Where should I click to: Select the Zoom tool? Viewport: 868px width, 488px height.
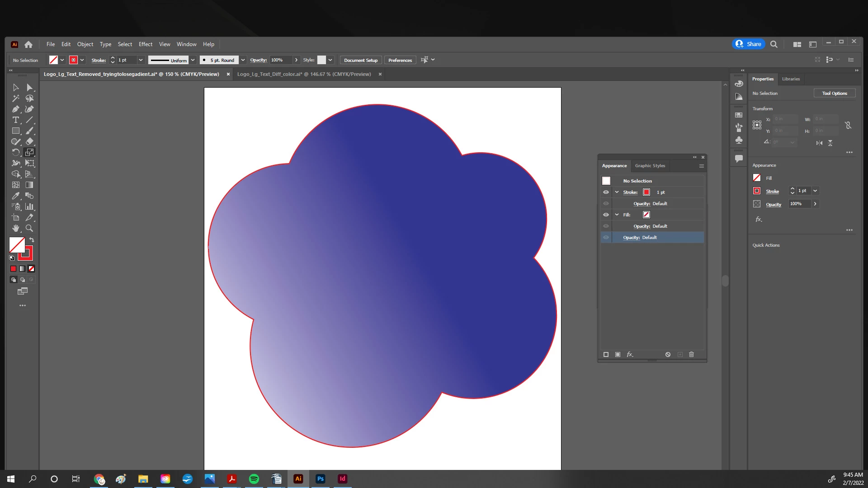(x=29, y=228)
